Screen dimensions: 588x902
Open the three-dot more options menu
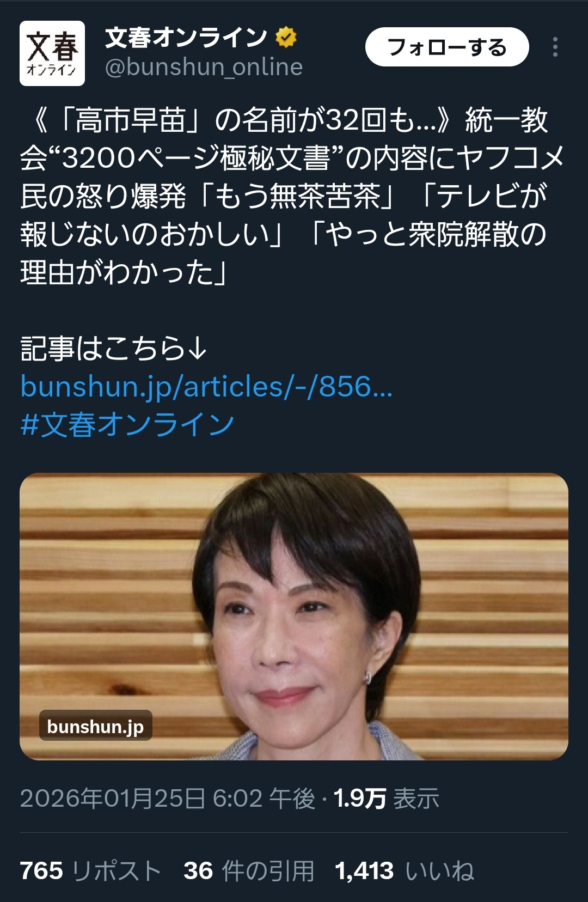pyautogui.click(x=555, y=47)
